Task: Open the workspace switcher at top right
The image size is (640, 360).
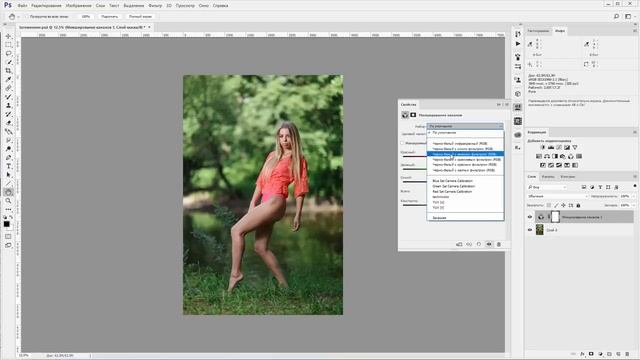Action: pos(629,16)
